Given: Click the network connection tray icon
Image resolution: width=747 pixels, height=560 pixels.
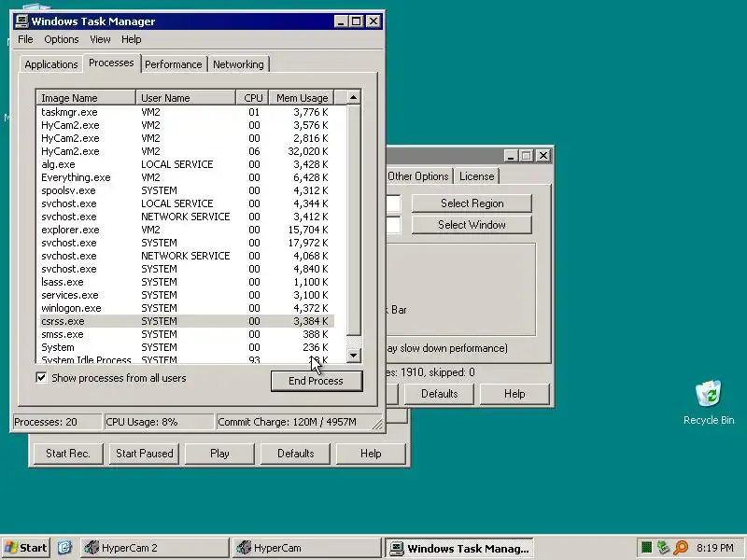Looking at the screenshot, I should 663,548.
